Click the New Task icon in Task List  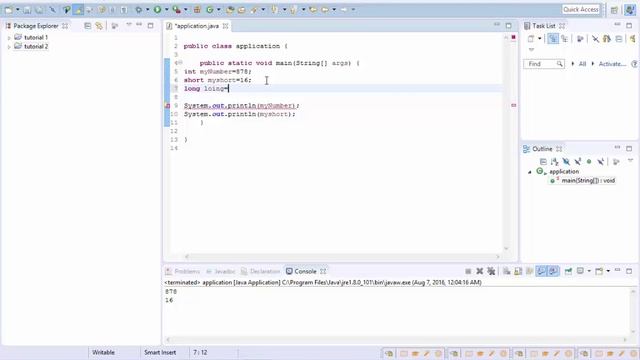[x=531, y=39]
